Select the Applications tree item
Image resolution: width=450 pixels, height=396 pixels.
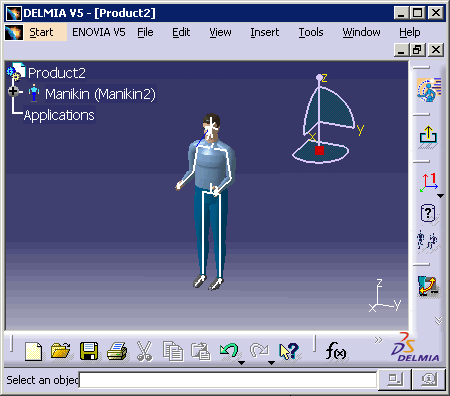[59, 115]
